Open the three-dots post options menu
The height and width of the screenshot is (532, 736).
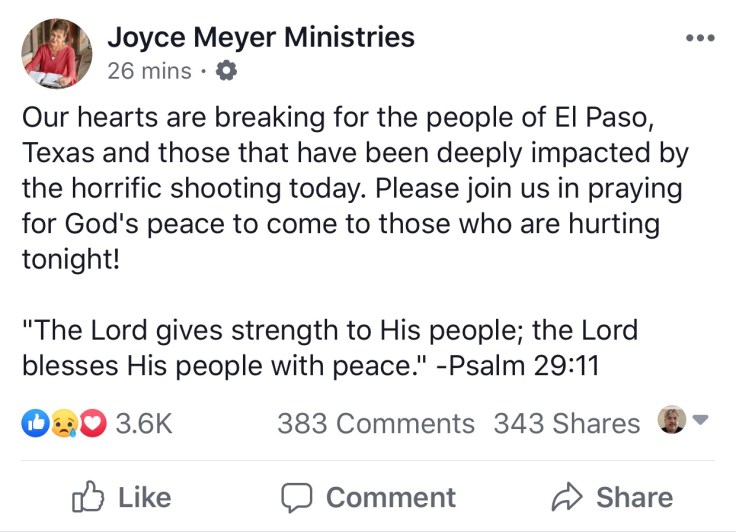700,39
